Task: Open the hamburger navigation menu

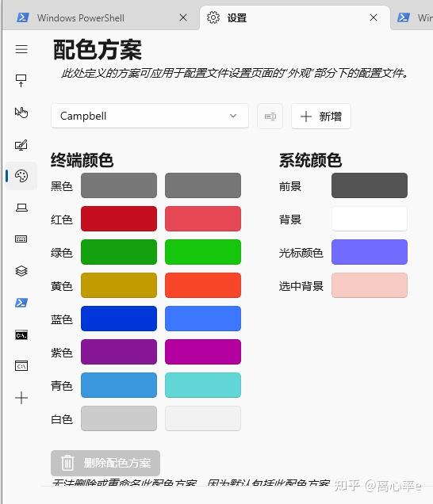Action: [x=21, y=49]
